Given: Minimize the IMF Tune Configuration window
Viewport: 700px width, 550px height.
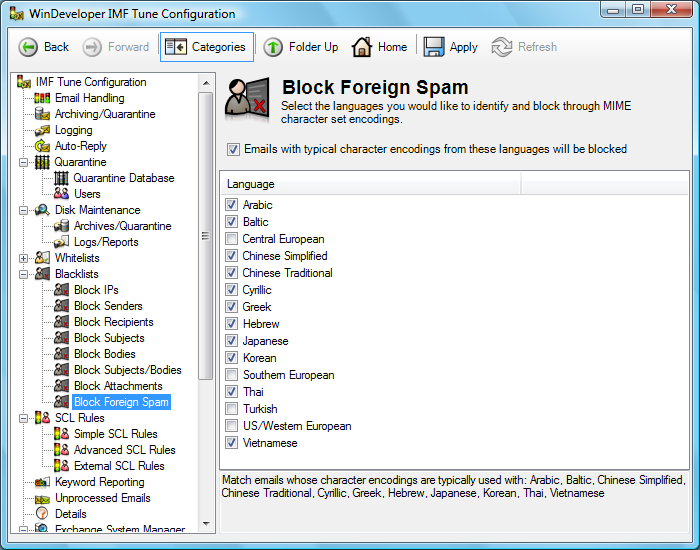Looking at the screenshot, I should click(x=613, y=9).
